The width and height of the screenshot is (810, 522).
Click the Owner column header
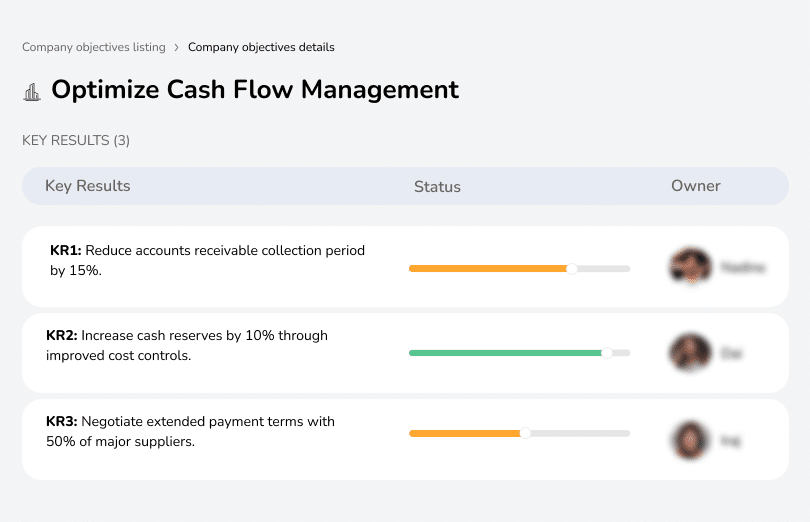coord(695,186)
